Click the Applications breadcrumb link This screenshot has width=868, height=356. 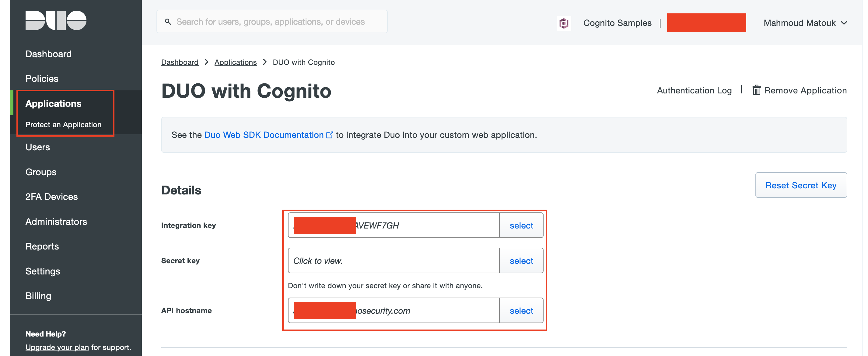pyautogui.click(x=235, y=62)
